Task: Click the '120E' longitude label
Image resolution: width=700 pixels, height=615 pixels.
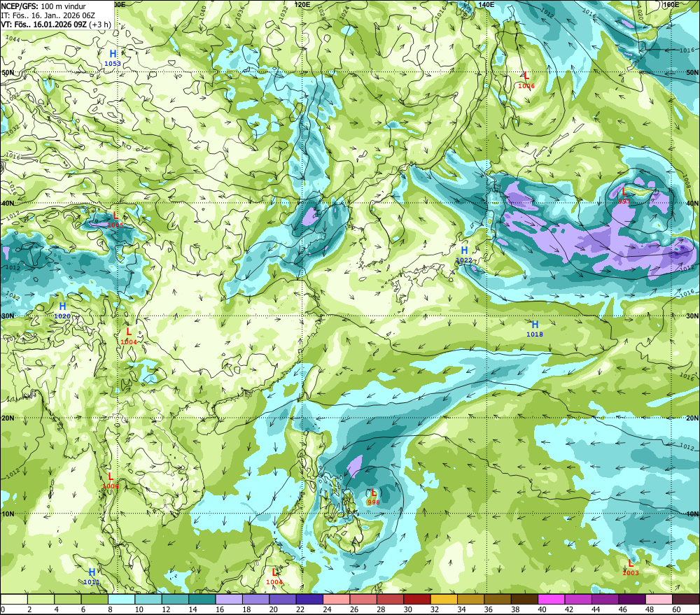Action: 302,4
